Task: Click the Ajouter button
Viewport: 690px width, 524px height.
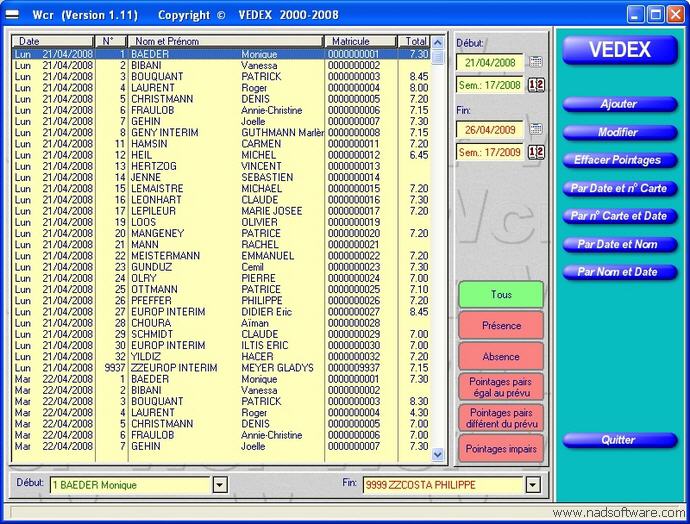Action: pos(620,104)
